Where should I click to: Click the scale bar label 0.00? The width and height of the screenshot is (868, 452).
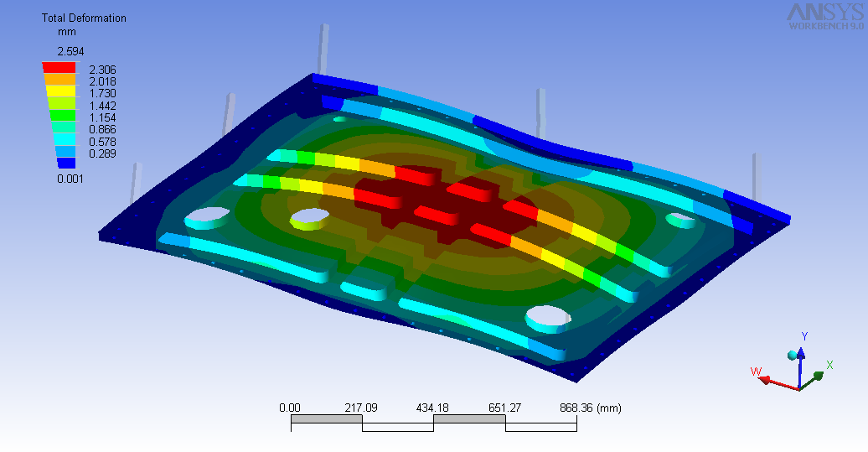[290, 408]
